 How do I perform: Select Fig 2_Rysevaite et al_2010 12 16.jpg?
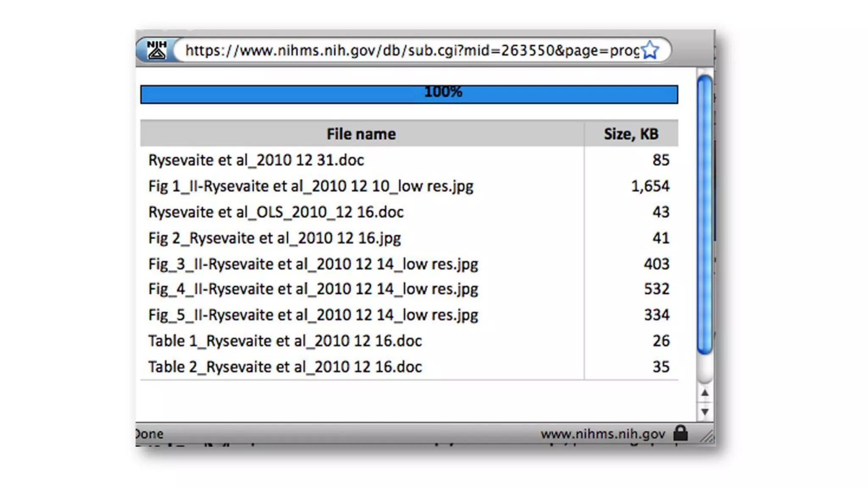pyautogui.click(x=274, y=238)
